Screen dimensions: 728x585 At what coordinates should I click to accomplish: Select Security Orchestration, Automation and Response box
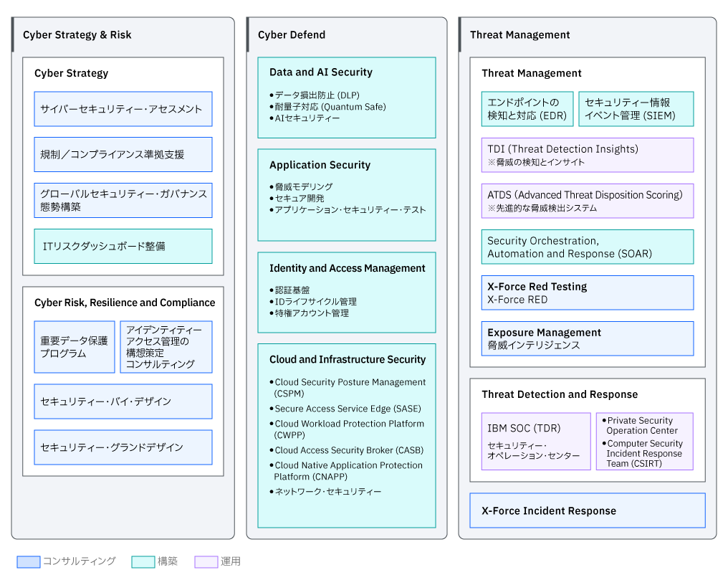(x=588, y=247)
